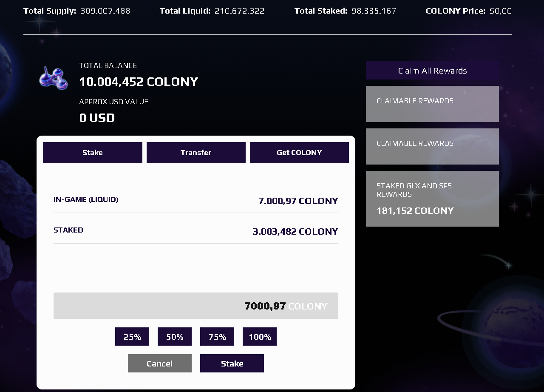
Task: Click COLONY Price value $0,00
Action: coord(501,11)
